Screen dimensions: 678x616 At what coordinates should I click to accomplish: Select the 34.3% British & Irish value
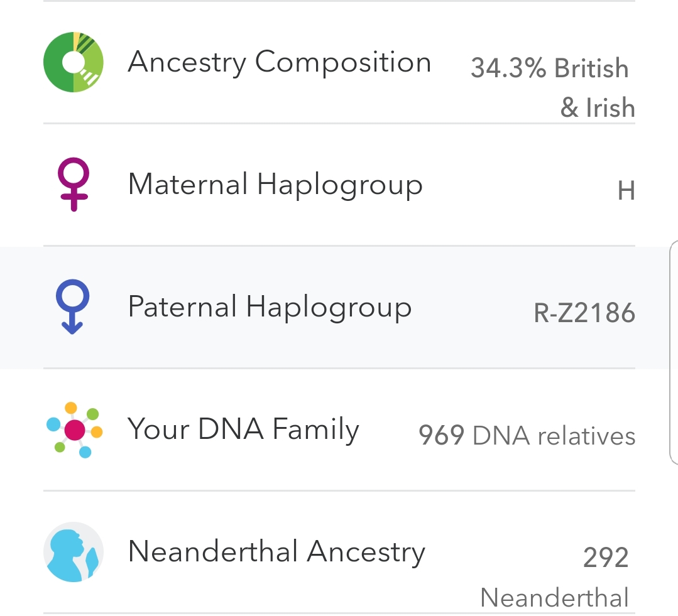tap(552, 87)
